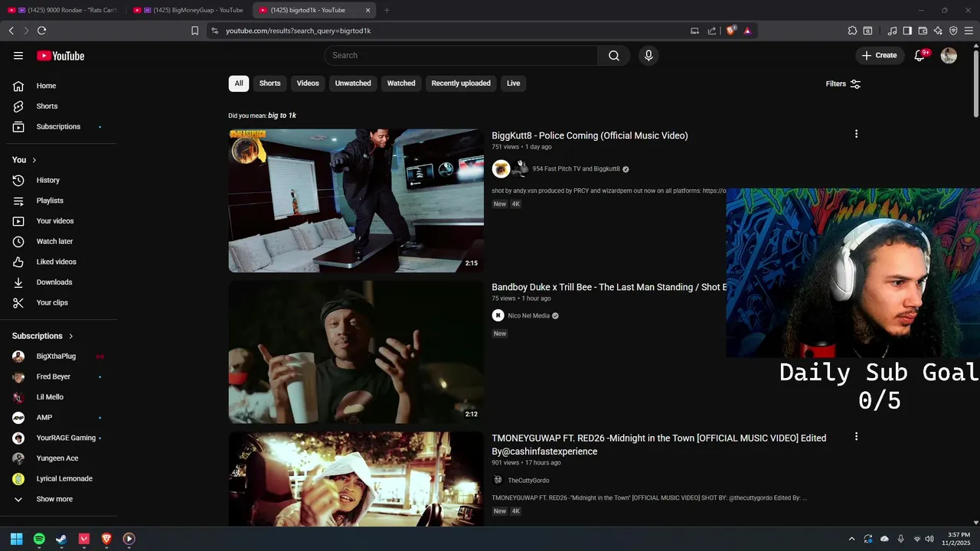
Task: Switch to BigMoneyGuap browser tab
Action: pyautogui.click(x=188, y=10)
